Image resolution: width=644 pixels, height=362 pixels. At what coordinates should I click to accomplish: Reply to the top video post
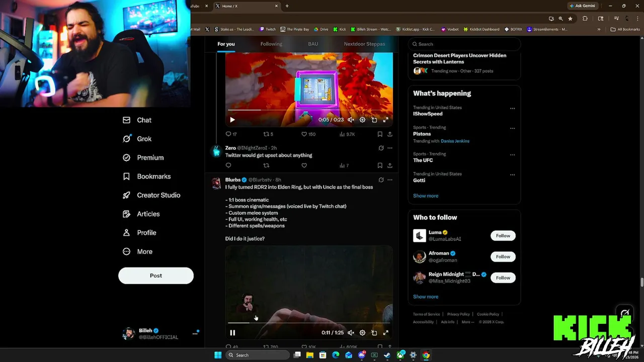[231, 134]
